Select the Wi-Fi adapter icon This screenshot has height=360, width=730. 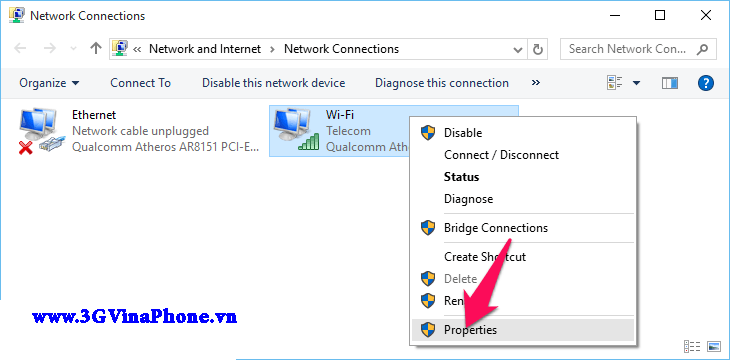[x=296, y=131]
